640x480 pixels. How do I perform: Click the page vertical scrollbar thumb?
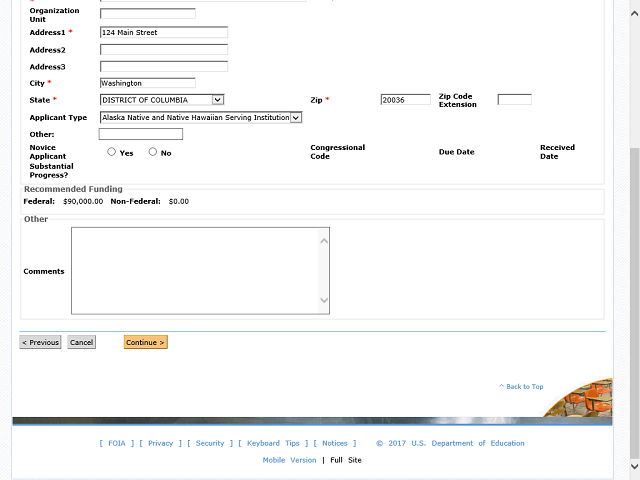pos(634,302)
